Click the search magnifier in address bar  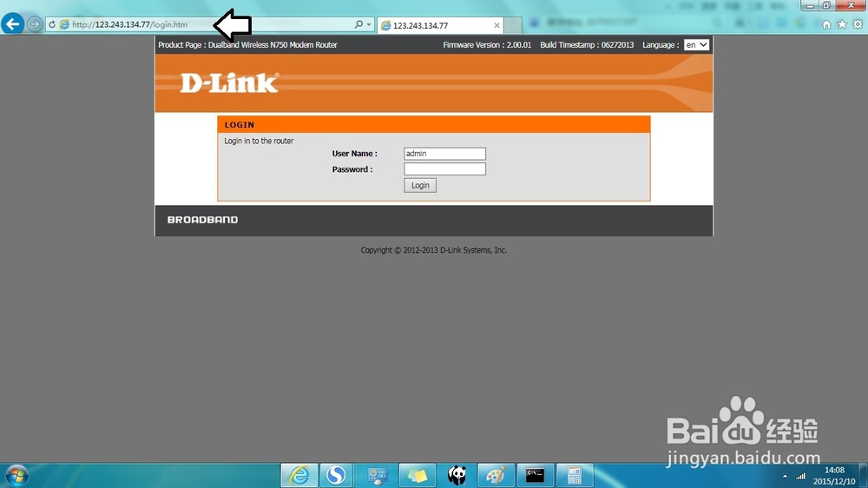pyautogui.click(x=358, y=24)
